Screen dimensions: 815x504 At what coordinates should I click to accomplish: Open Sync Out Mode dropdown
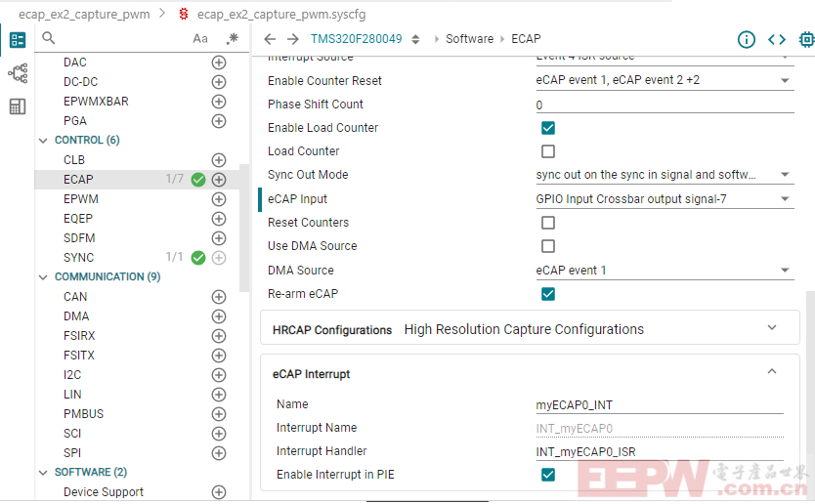click(665, 175)
